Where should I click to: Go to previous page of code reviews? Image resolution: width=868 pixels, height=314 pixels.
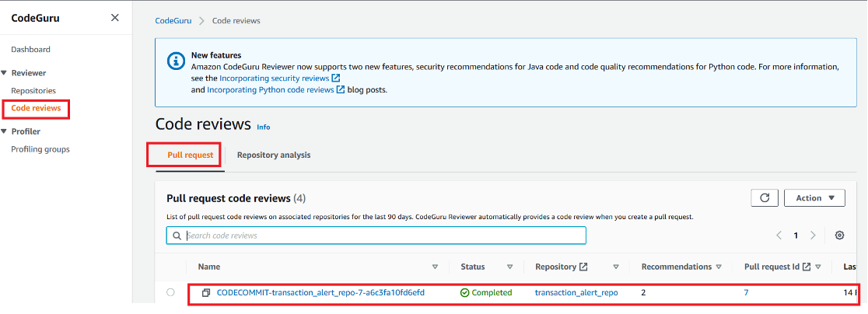pyautogui.click(x=779, y=235)
